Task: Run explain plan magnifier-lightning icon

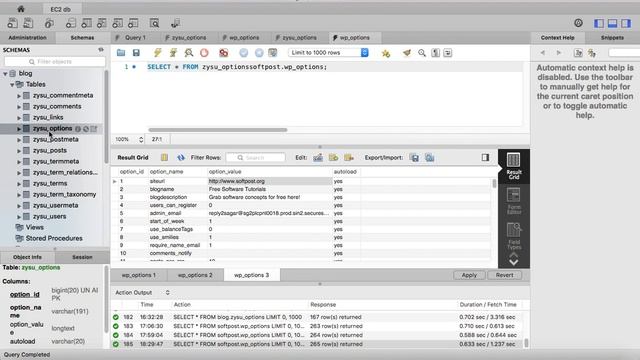Action: point(189,53)
